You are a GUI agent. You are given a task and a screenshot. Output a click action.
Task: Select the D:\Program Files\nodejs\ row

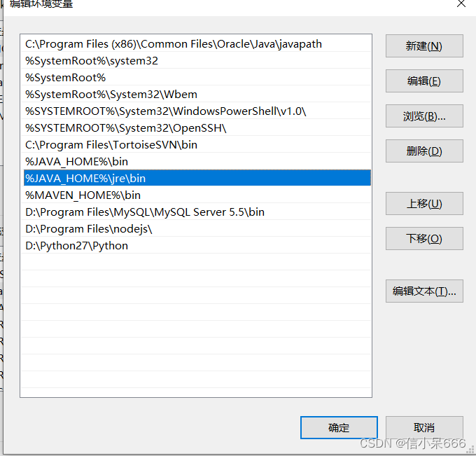197,228
